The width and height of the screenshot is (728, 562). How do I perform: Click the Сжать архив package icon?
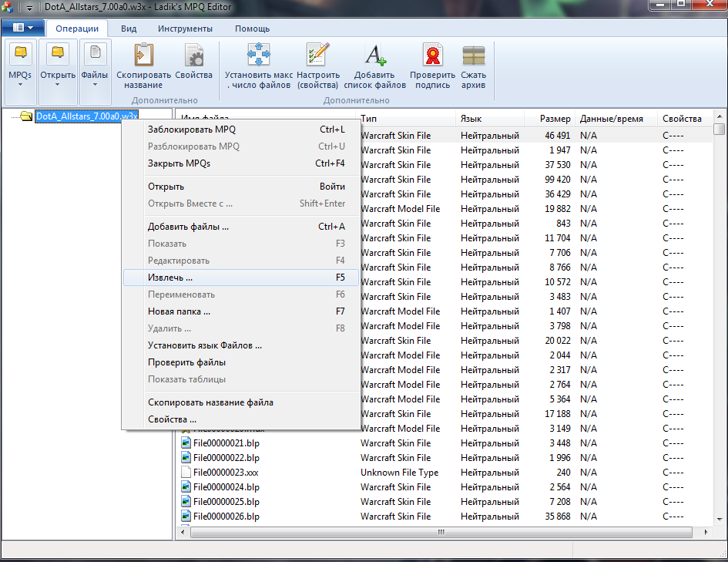[474, 54]
